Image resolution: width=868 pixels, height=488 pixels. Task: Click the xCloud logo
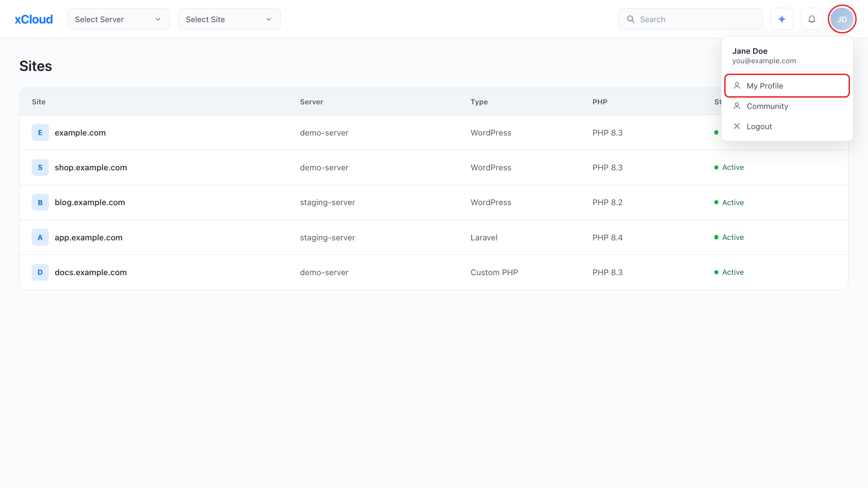tap(33, 19)
